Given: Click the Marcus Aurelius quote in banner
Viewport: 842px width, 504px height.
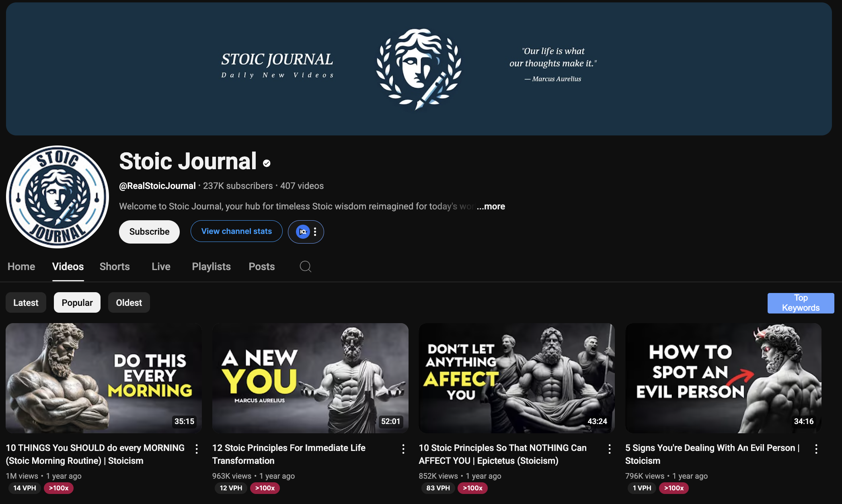Looking at the screenshot, I should pyautogui.click(x=553, y=64).
